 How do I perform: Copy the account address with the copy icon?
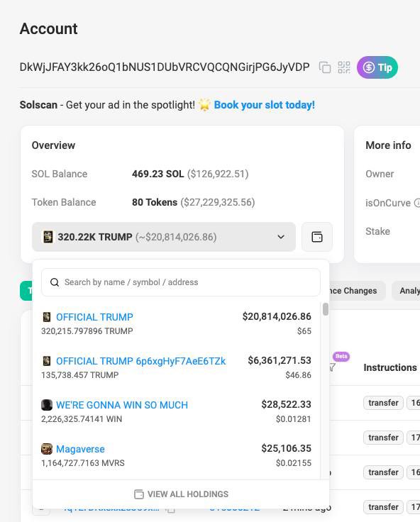[x=325, y=67]
